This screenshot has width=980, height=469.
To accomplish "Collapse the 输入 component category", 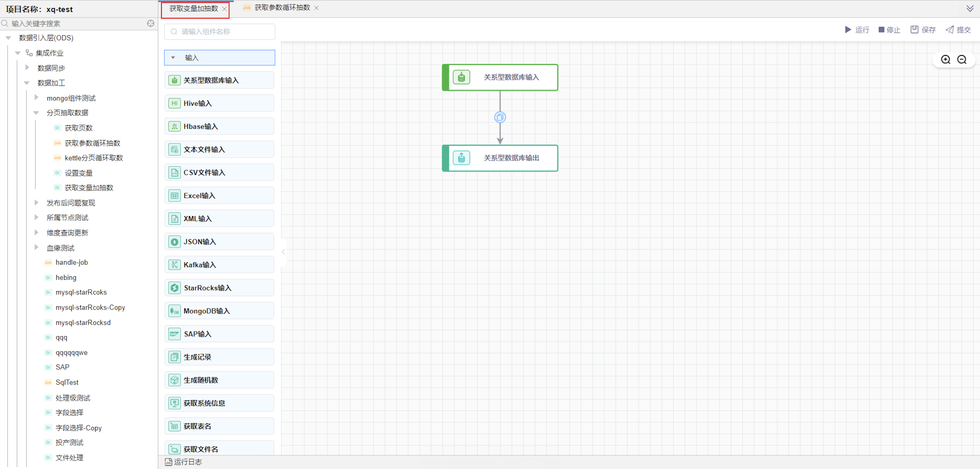I will click(173, 58).
